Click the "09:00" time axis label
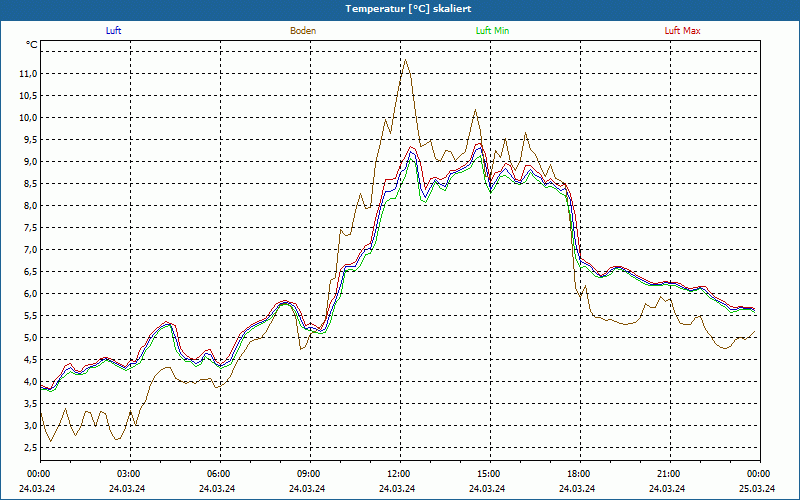The height and width of the screenshot is (500, 800). pyautogui.click(x=310, y=473)
